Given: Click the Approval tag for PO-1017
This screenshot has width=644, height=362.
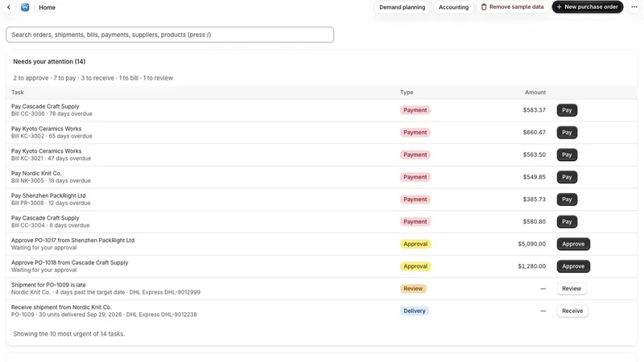Looking at the screenshot, I should point(415,244).
